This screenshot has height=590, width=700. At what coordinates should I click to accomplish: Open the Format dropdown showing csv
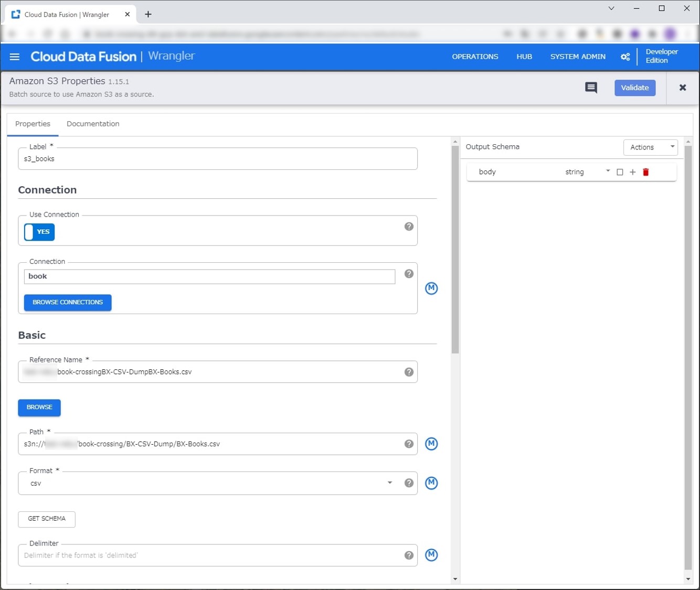(x=212, y=483)
